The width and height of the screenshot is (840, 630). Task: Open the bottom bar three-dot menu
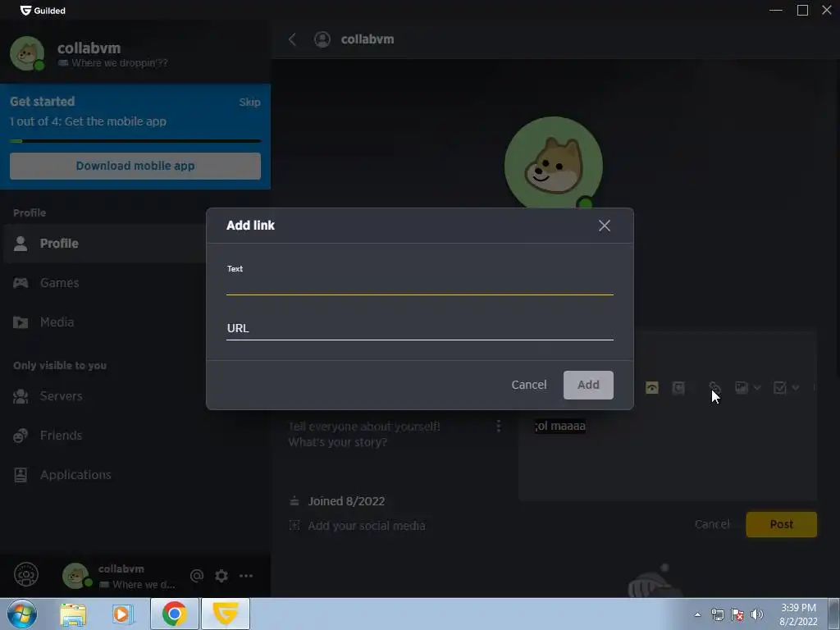click(246, 576)
